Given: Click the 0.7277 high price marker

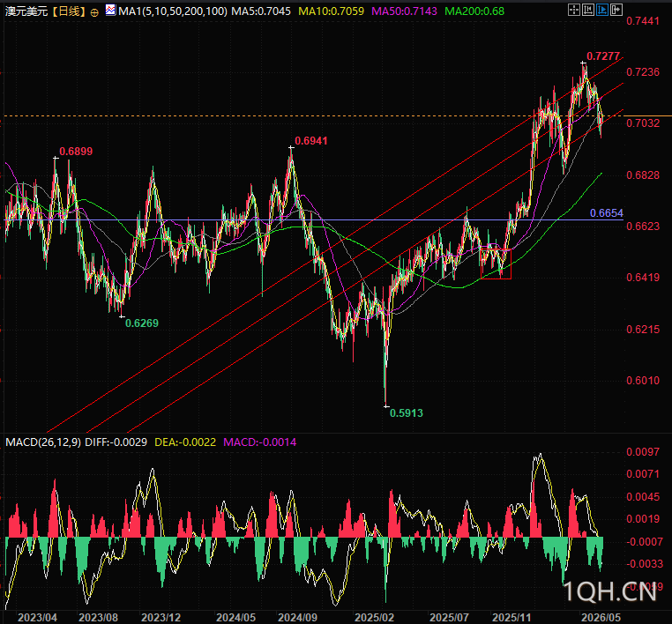Looking at the screenshot, I should coord(603,56).
